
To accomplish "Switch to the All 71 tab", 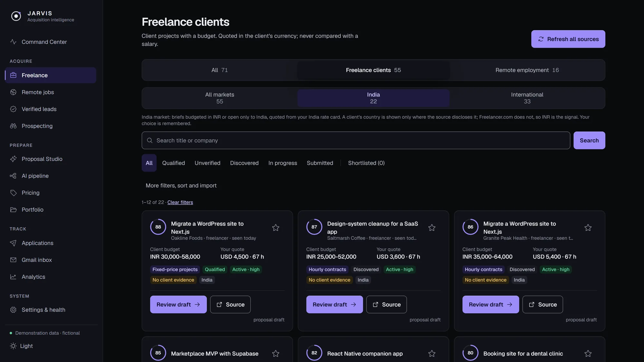I will pyautogui.click(x=220, y=70).
